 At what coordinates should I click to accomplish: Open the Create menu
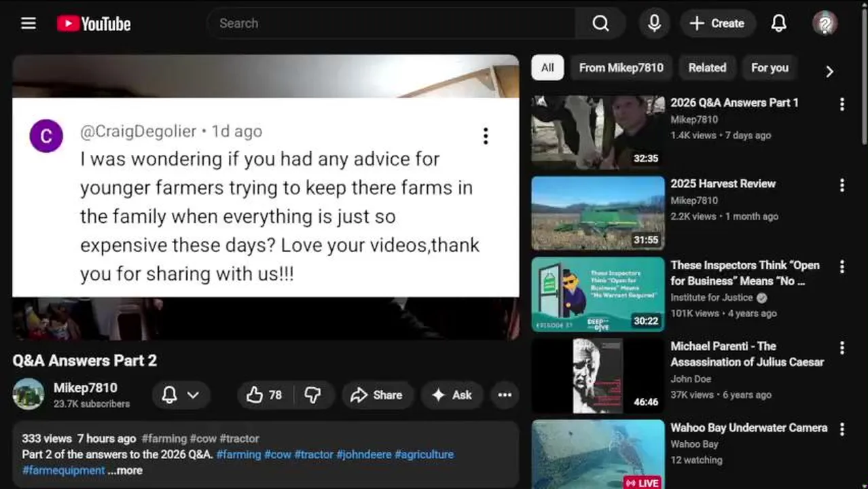(x=717, y=23)
